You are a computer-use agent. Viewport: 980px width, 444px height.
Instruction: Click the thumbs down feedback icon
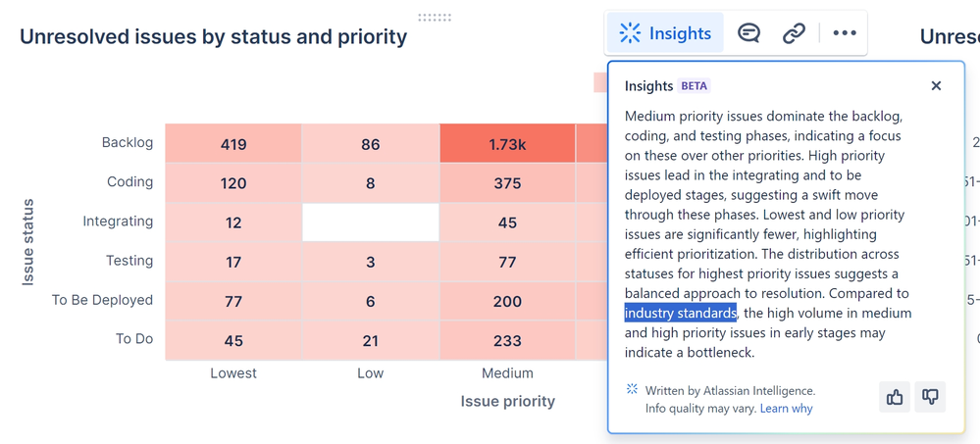point(930,397)
